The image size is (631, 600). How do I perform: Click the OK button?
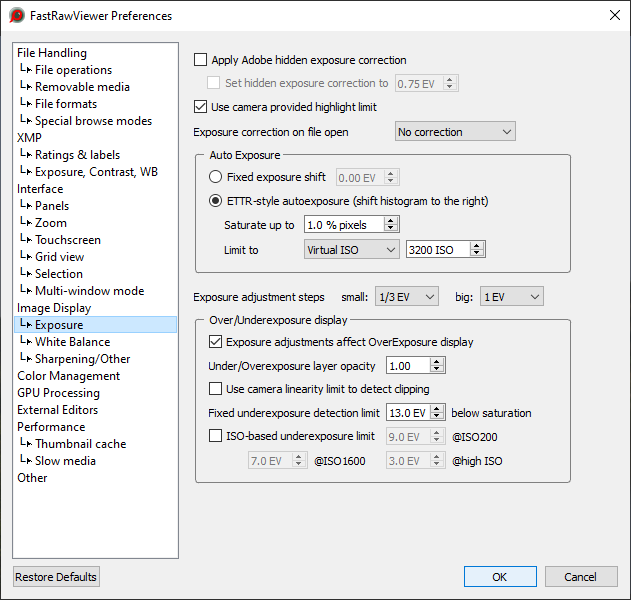[x=500, y=577]
